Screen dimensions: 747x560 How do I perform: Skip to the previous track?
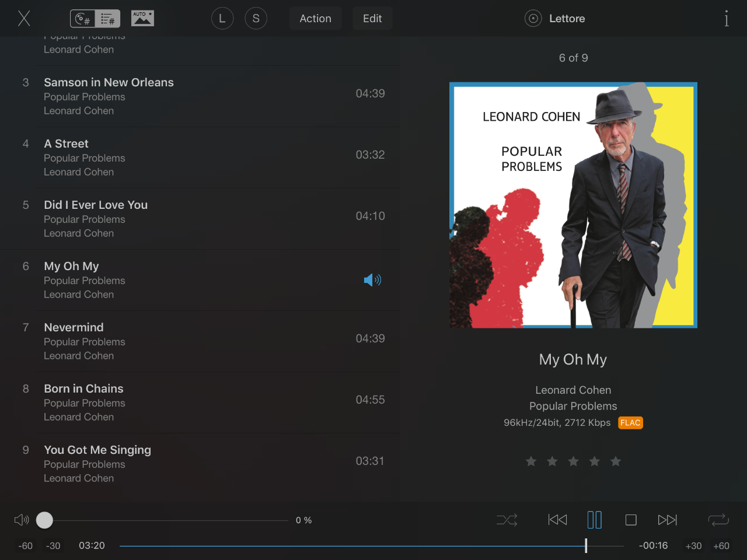557,520
